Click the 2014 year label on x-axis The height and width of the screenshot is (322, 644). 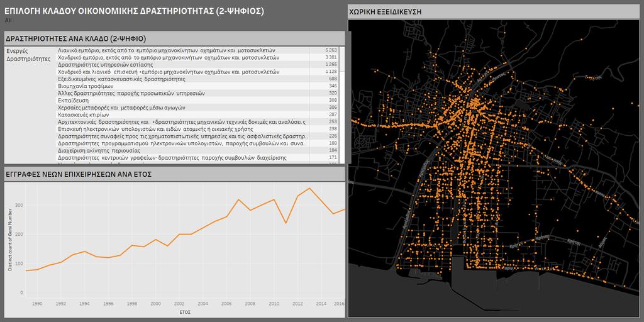click(x=321, y=304)
